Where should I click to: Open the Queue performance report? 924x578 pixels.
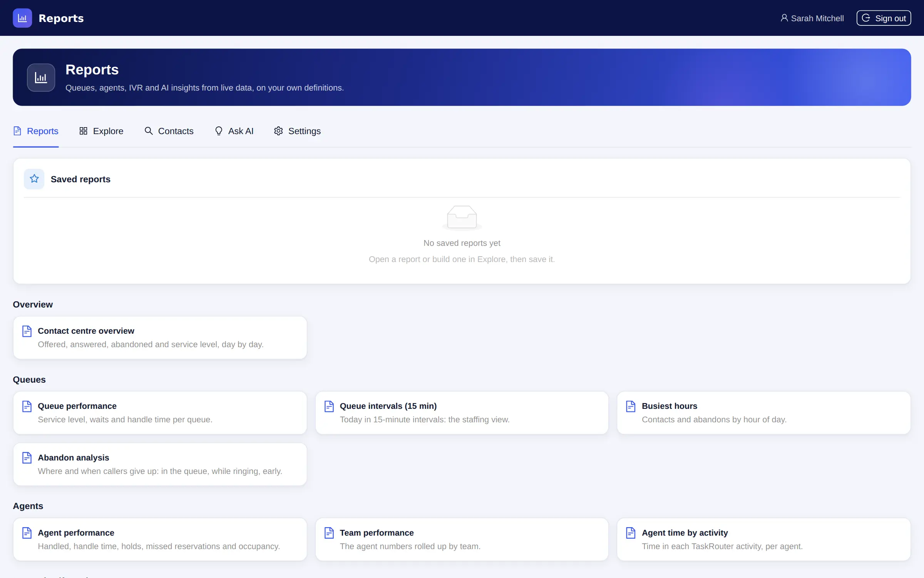point(160,413)
